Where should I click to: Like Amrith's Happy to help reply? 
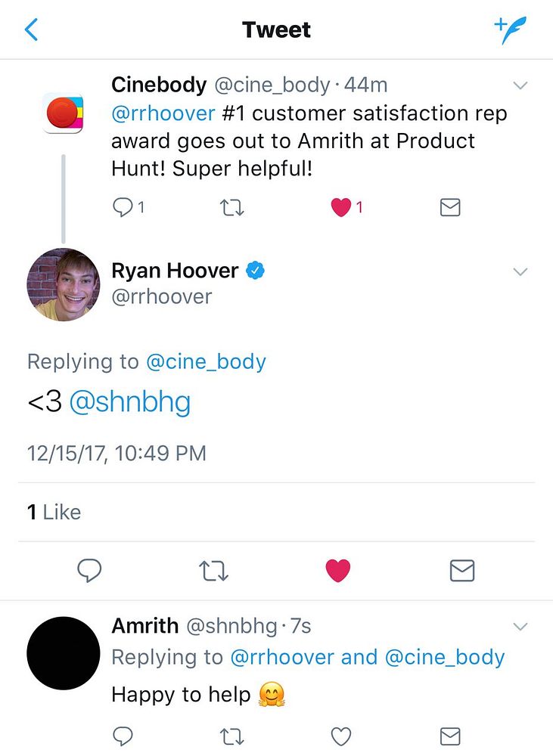pyautogui.click(x=340, y=736)
